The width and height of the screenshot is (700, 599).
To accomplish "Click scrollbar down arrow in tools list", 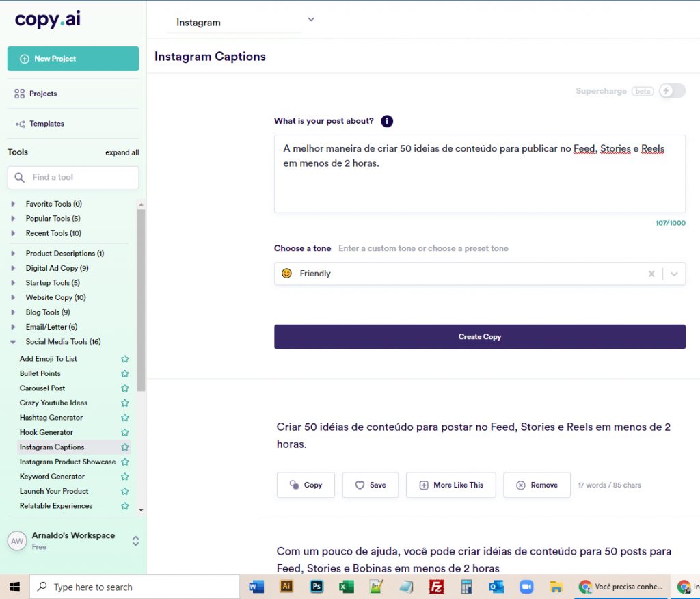I will (x=141, y=509).
